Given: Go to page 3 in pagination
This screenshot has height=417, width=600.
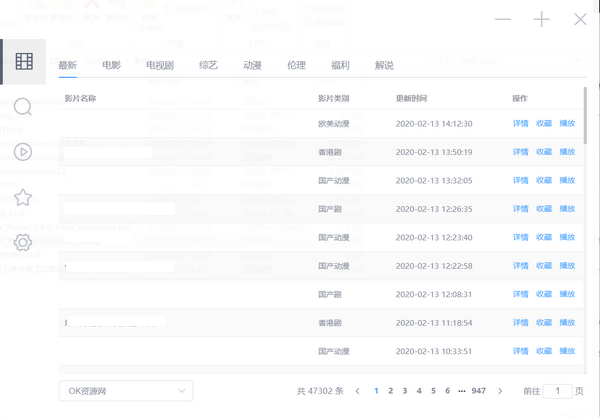Looking at the screenshot, I should coord(404,391).
